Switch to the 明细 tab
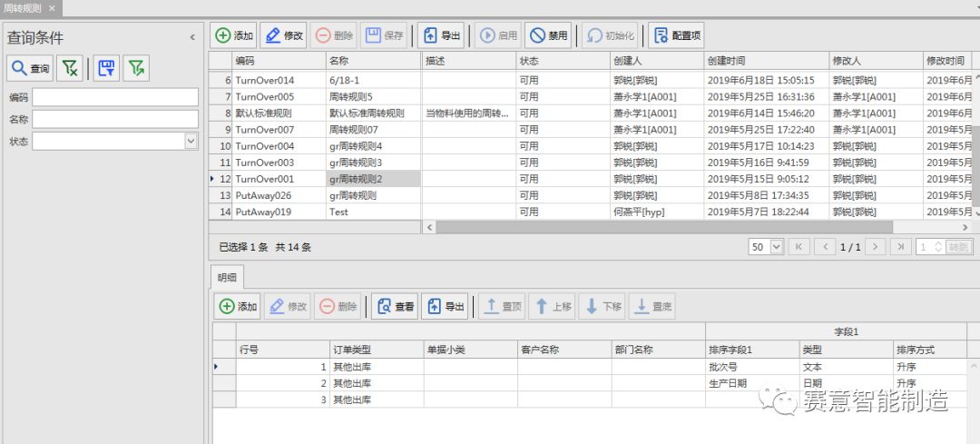The image size is (980, 444). tap(227, 277)
